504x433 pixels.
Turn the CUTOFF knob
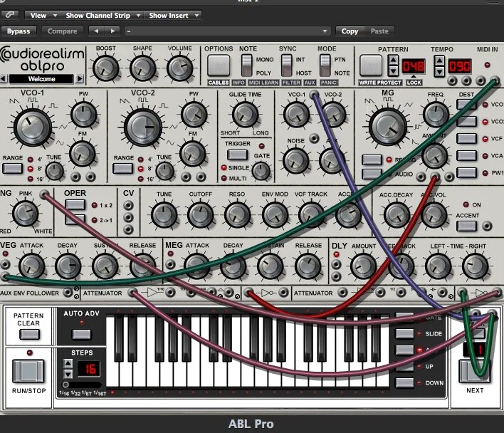click(x=200, y=215)
